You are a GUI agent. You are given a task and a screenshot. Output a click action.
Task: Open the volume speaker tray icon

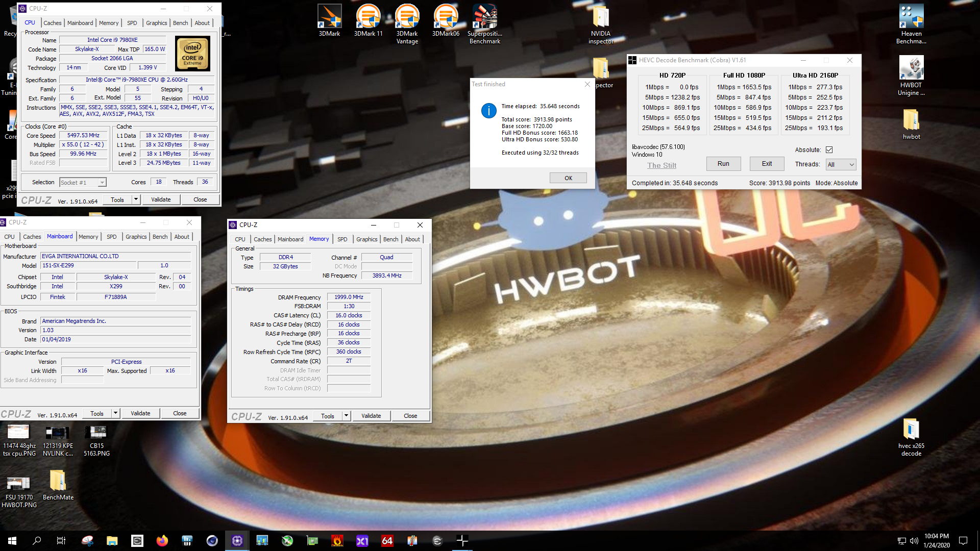tap(914, 541)
